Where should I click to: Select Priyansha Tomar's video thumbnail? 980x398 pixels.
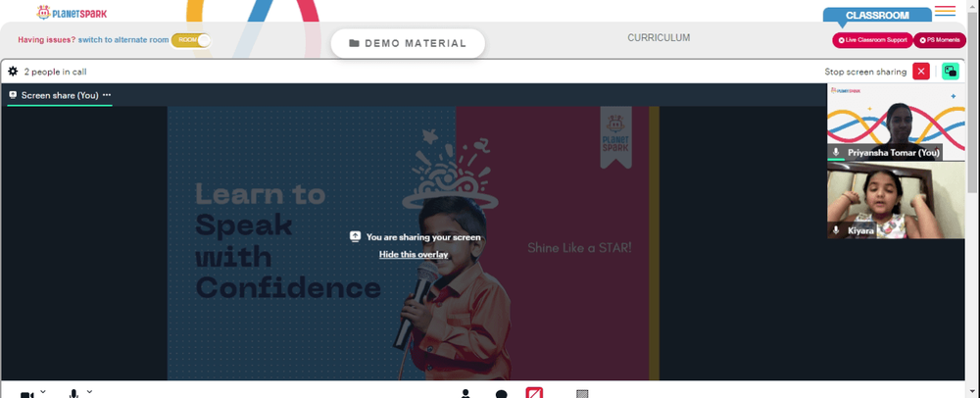[x=896, y=122]
